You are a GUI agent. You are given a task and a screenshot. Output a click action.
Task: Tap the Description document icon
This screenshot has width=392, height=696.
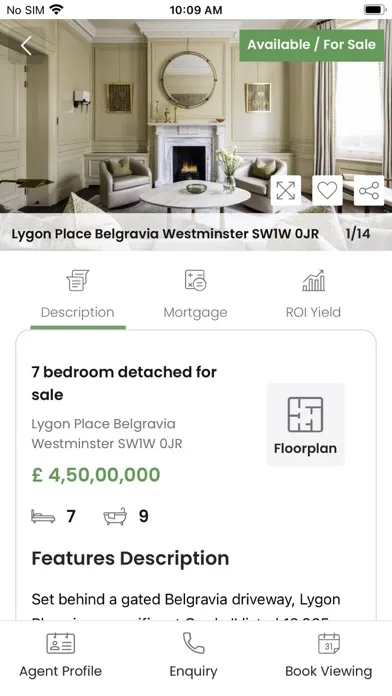point(78,281)
